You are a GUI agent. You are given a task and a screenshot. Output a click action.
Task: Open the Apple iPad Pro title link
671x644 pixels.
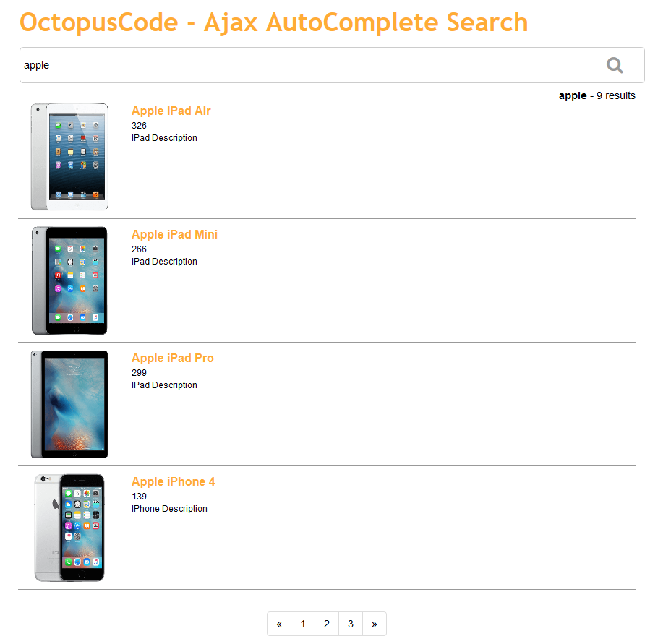click(173, 359)
